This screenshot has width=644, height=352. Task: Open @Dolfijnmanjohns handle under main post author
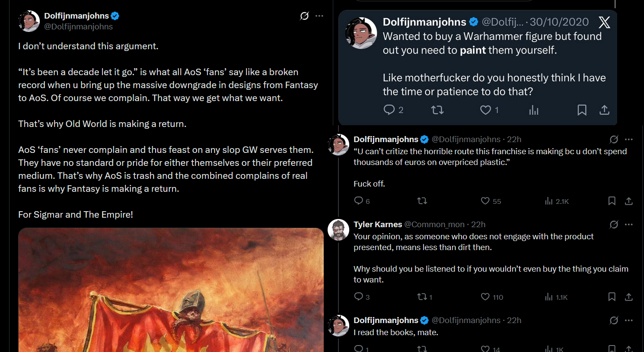78,27
